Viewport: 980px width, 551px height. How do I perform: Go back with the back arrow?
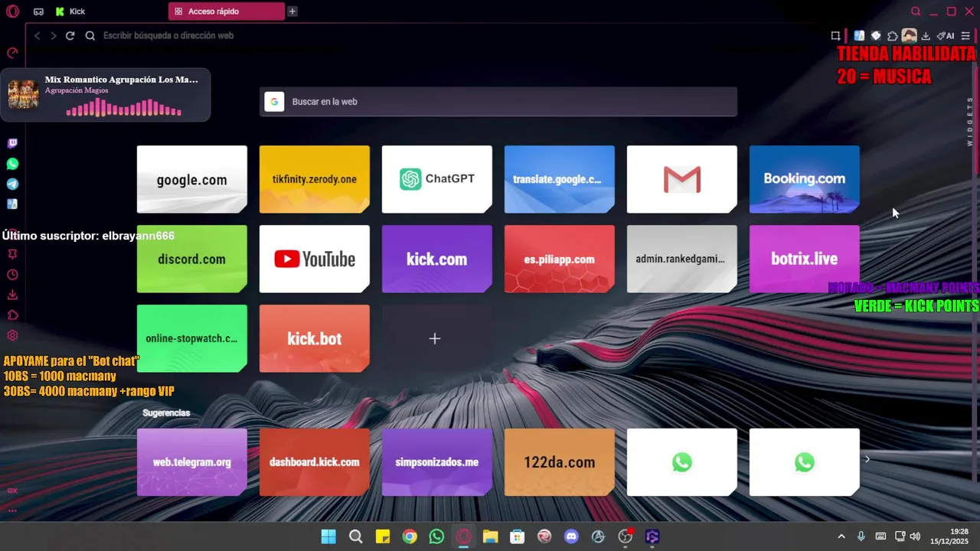37,35
